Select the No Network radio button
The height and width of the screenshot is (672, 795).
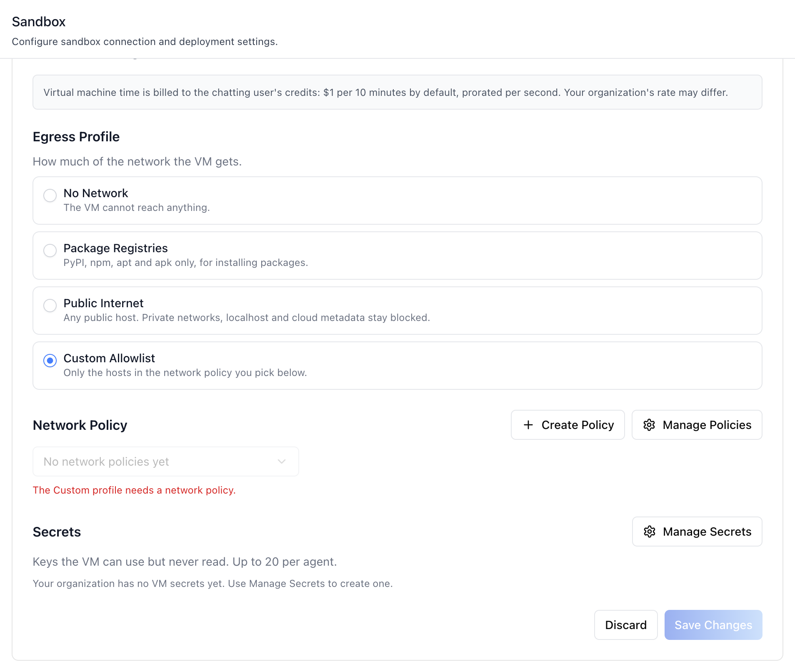pyautogui.click(x=50, y=195)
